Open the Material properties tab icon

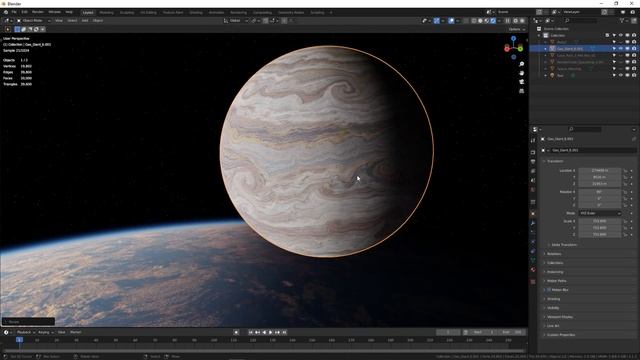pos(533,270)
